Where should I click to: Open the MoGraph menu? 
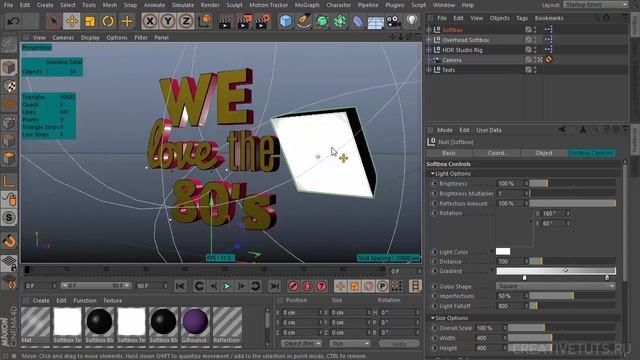tap(307, 5)
